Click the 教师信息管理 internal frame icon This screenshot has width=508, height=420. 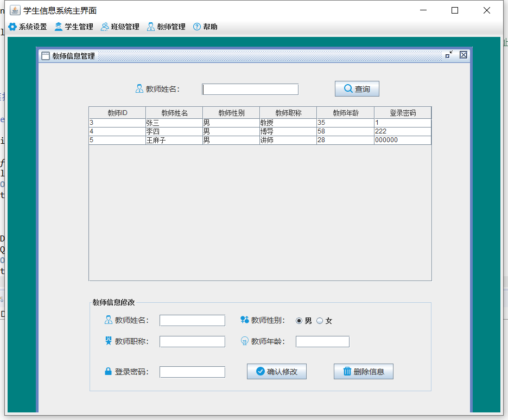click(46, 56)
